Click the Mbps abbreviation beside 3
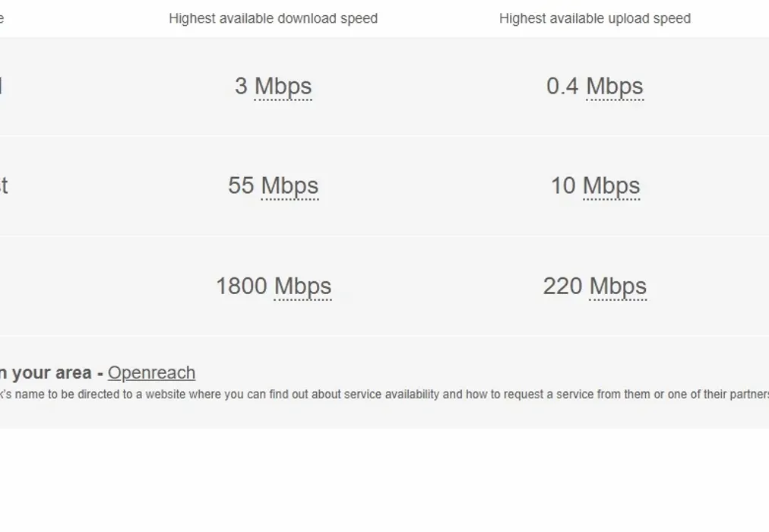Viewport: 769px width, 532px height. [x=283, y=87]
